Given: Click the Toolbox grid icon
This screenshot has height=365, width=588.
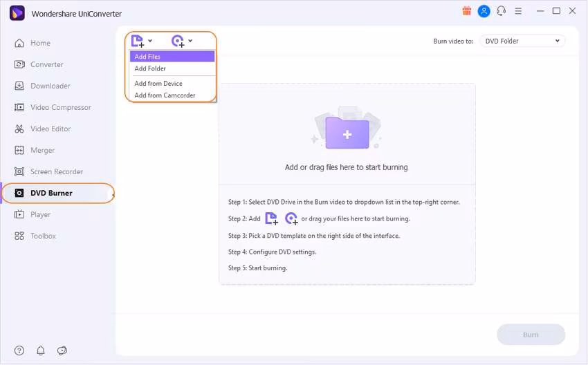Looking at the screenshot, I should point(19,236).
